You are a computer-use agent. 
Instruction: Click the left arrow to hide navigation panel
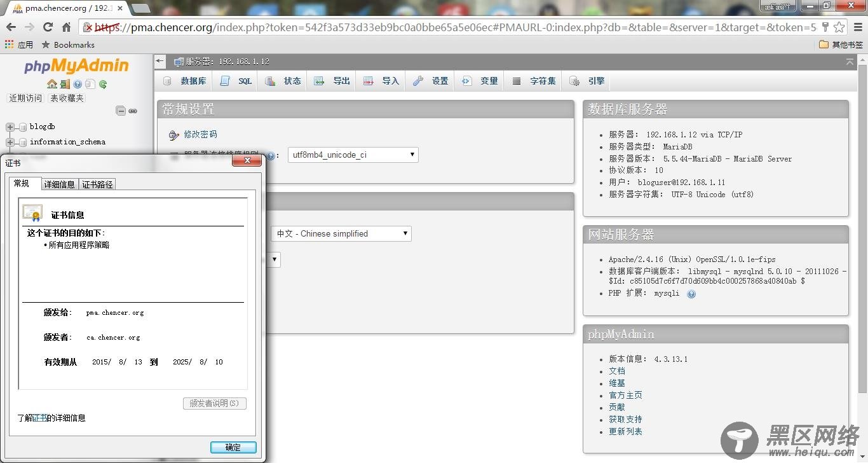pos(160,62)
